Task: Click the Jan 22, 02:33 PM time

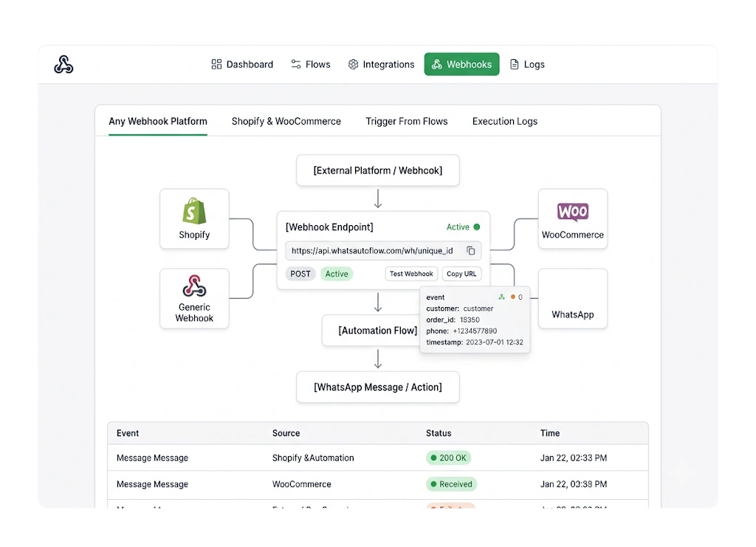Action: [573, 458]
